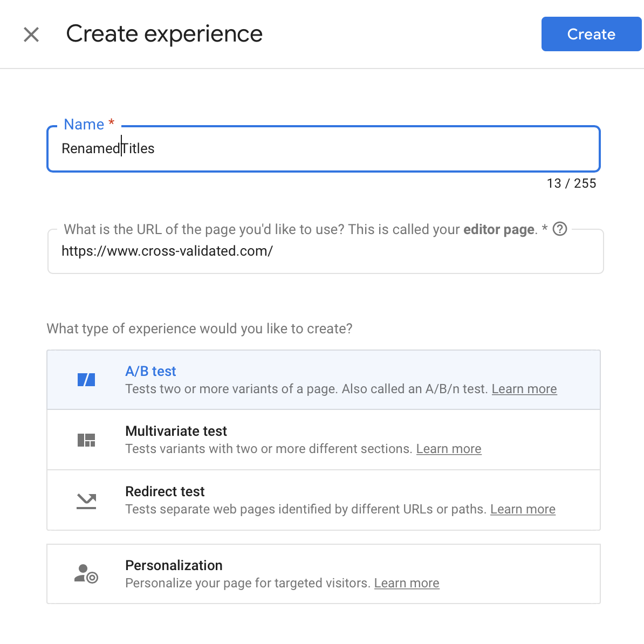This screenshot has width=644, height=644.
Task: Click the Redirect test icon
Action: pos(86,502)
